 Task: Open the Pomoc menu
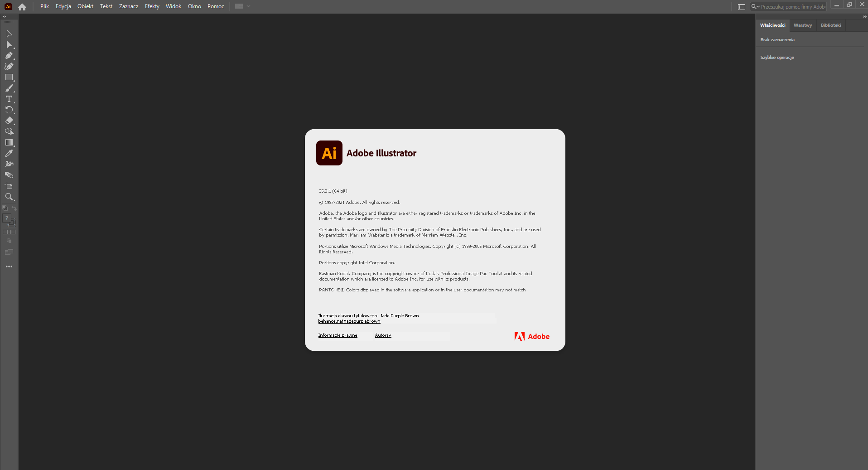[216, 6]
